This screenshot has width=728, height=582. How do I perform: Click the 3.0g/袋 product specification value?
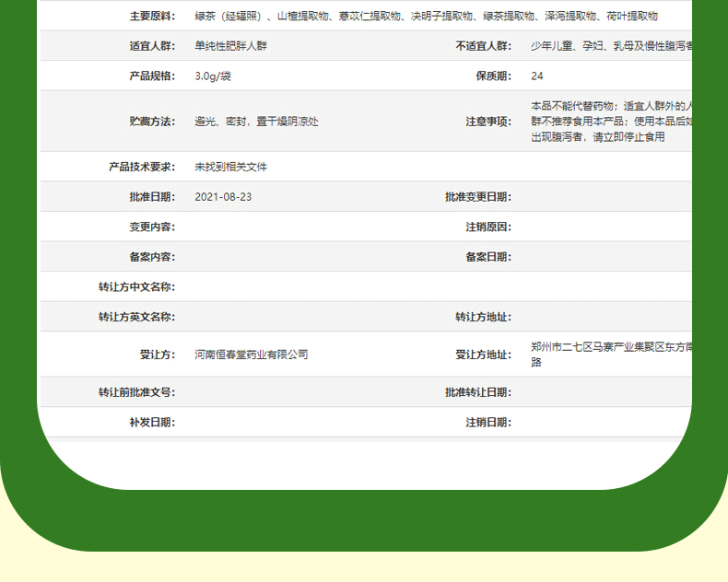213,76
